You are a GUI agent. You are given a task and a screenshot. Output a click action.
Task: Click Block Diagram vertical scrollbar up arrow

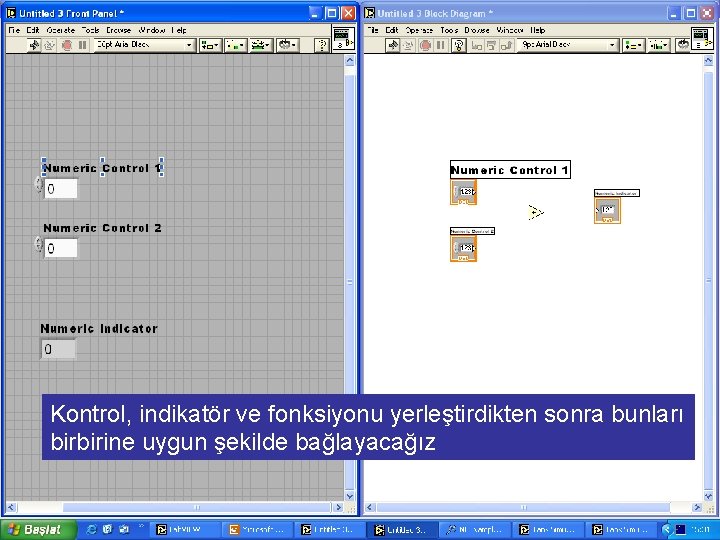tap(709, 61)
